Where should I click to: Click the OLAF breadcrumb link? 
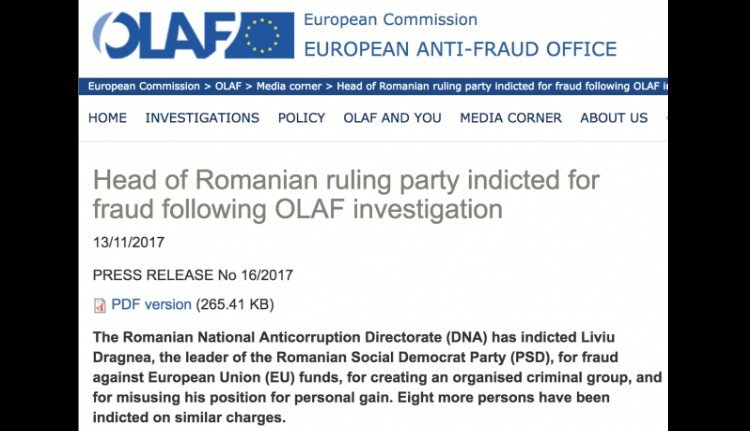[x=226, y=86]
